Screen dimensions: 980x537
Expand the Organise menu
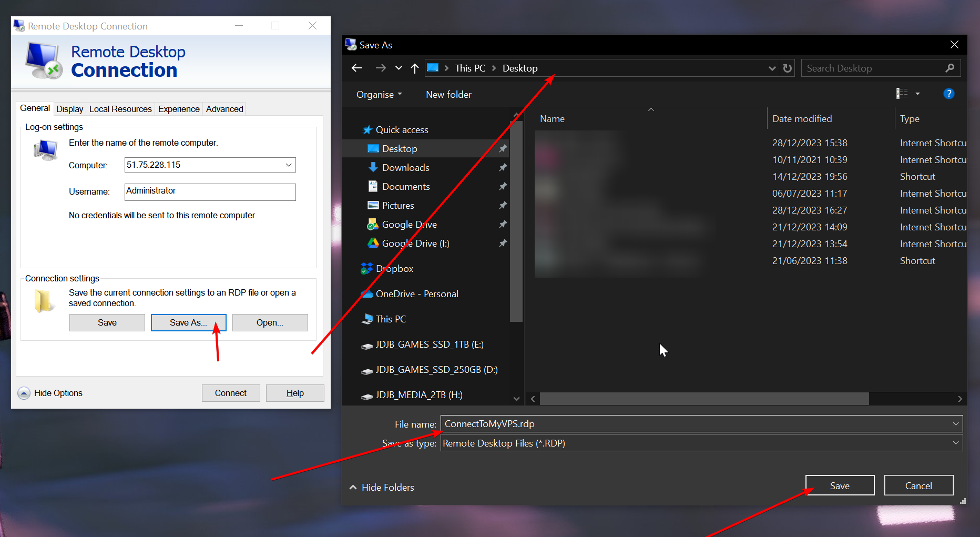click(379, 95)
